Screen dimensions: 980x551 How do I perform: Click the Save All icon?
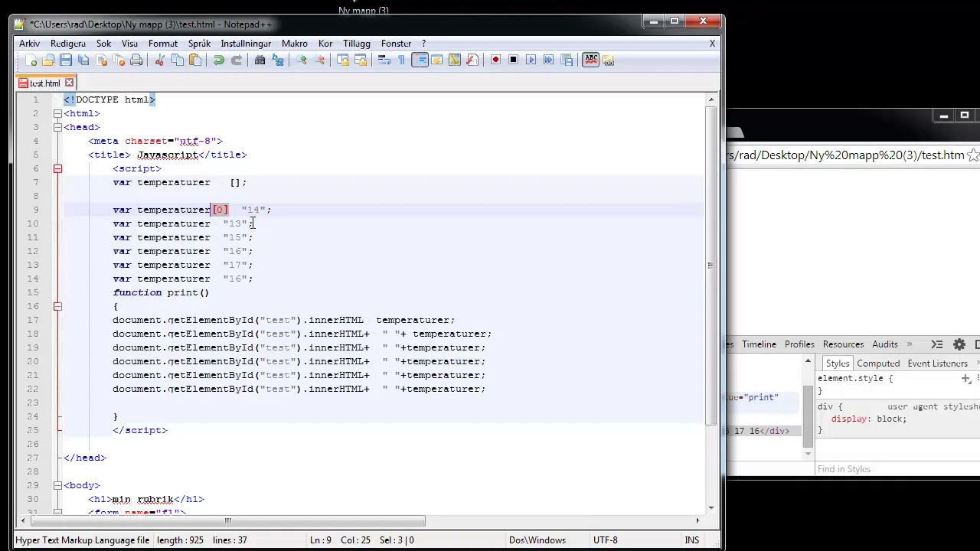(x=83, y=60)
